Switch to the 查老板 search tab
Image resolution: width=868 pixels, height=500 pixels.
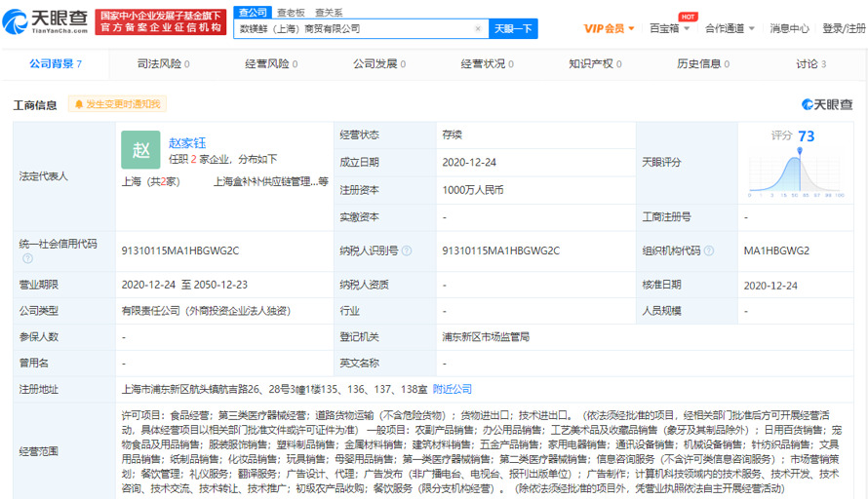(x=291, y=12)
